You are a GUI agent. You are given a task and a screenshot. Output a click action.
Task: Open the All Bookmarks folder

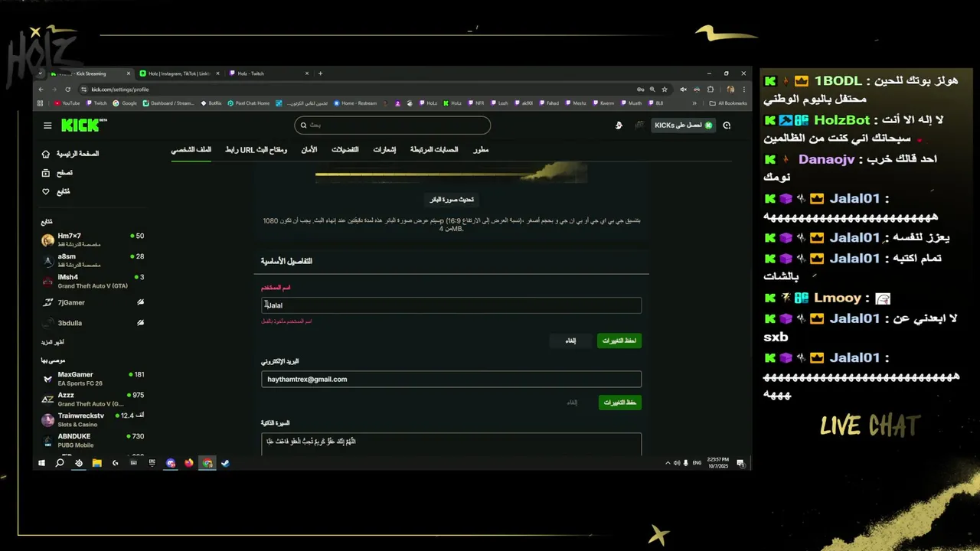pos(728,103)
